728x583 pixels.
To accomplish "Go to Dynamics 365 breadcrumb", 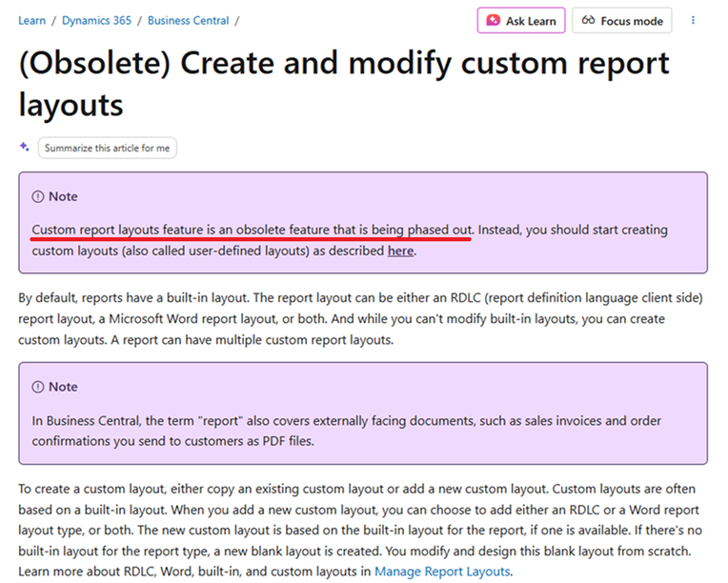I will coord(96,21).
